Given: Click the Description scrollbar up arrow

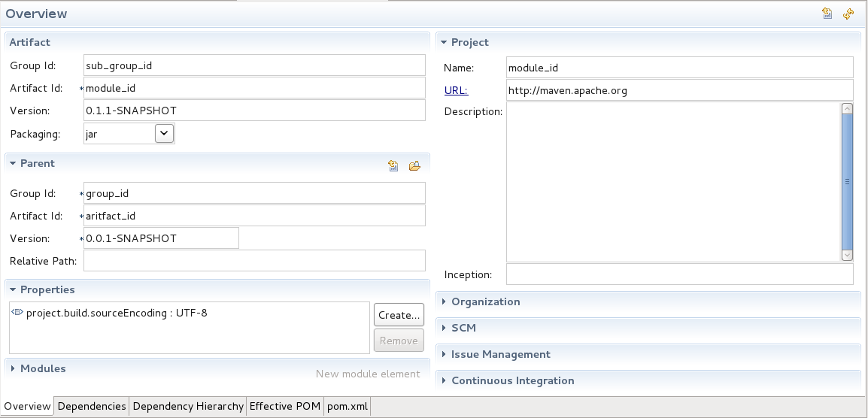Looking at the screenshot, I should point(847,109).
